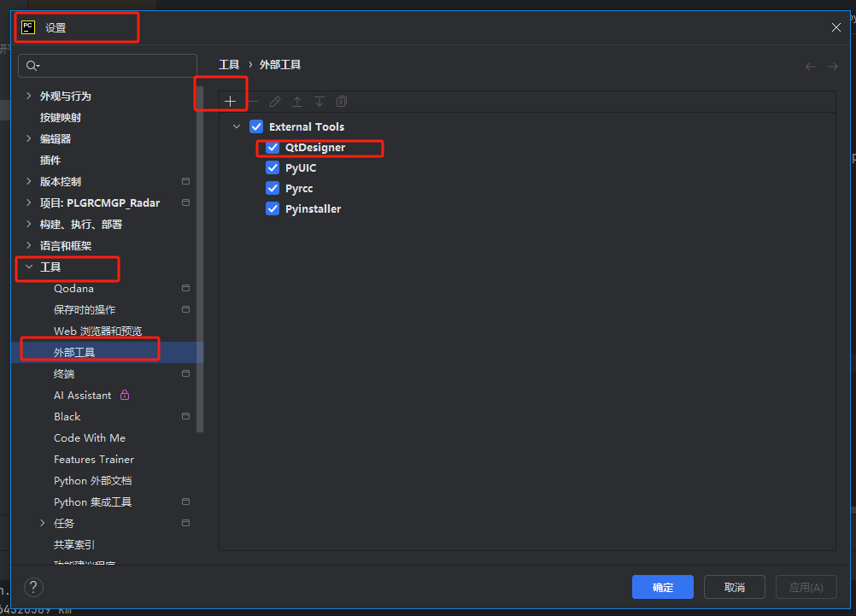Click the help question mark icon
This screenshot has width=856, height=616.
(32, 587)
